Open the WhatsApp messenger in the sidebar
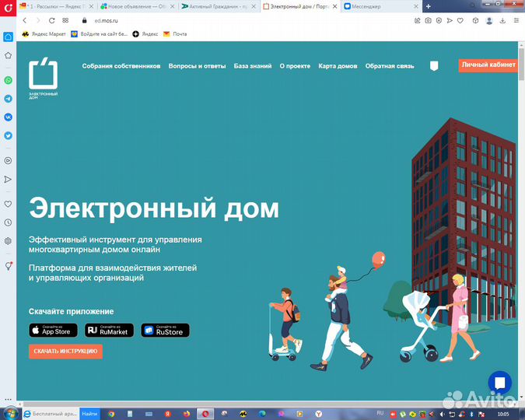 [8, 80]
